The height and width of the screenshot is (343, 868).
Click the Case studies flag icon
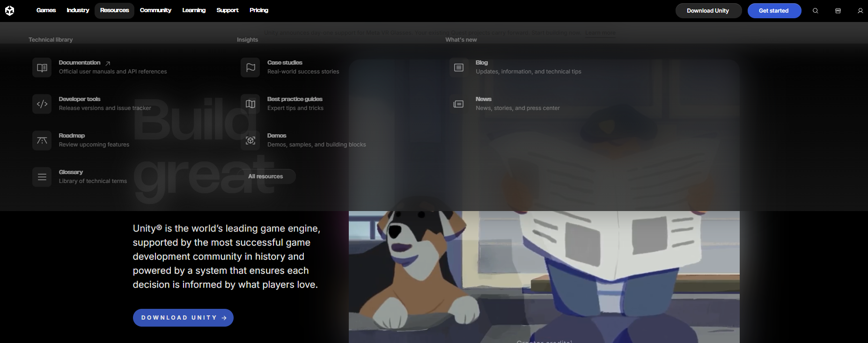tap(250, 67)
